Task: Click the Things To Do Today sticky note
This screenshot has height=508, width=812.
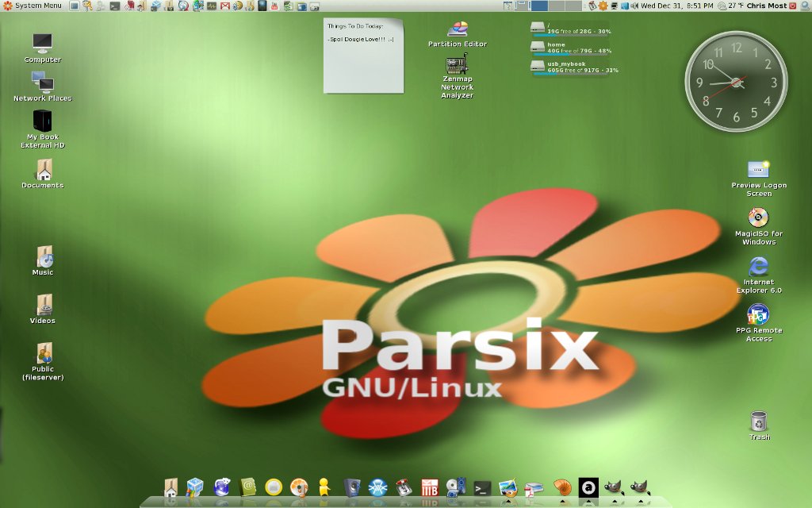Action: (363, 56)
